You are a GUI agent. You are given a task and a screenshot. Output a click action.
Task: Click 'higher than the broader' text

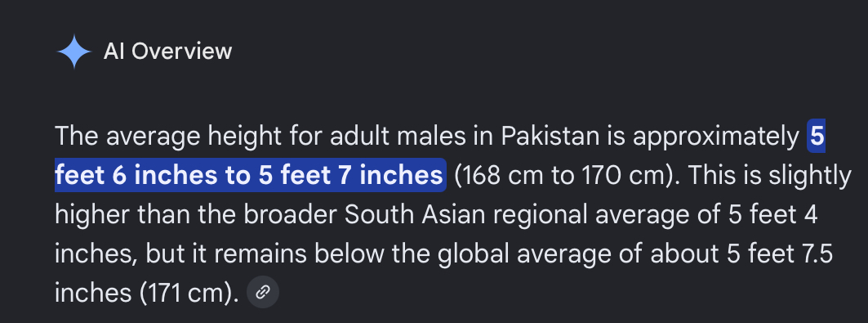click(x=196, y=216)
